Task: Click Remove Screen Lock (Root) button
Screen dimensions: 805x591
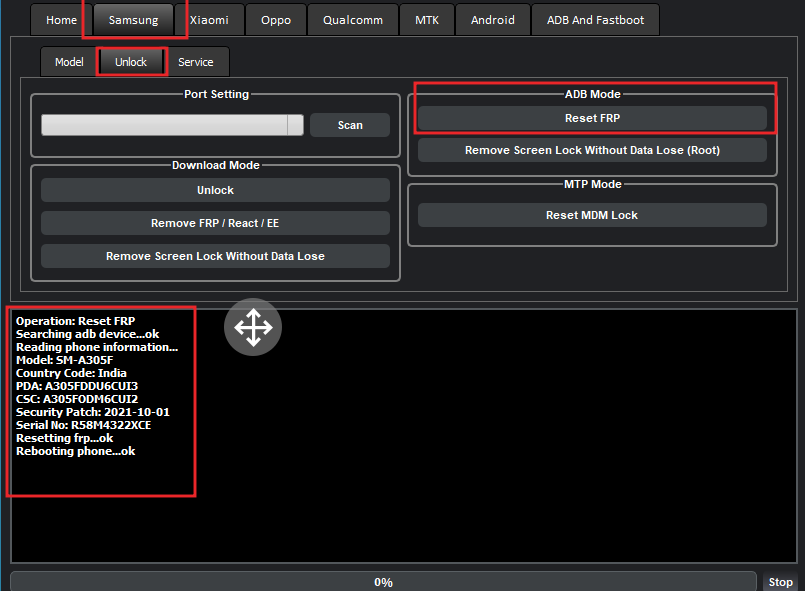Action: 592,150
